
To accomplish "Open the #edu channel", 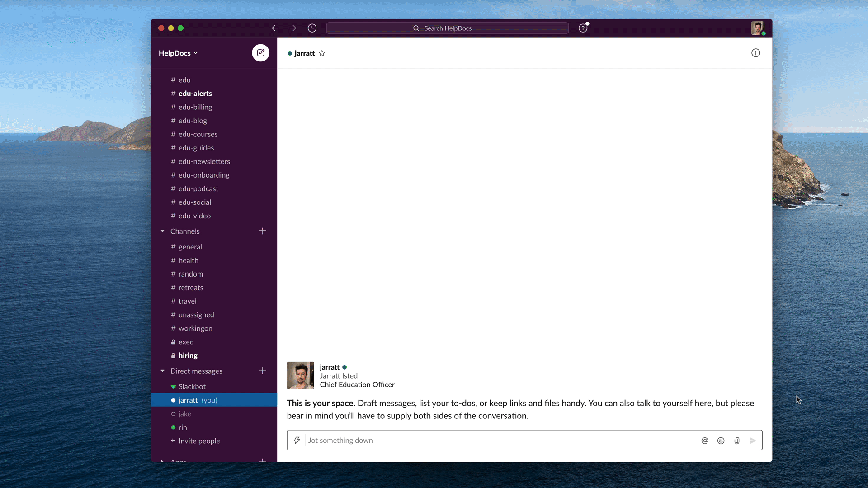I will click(214, 80).
